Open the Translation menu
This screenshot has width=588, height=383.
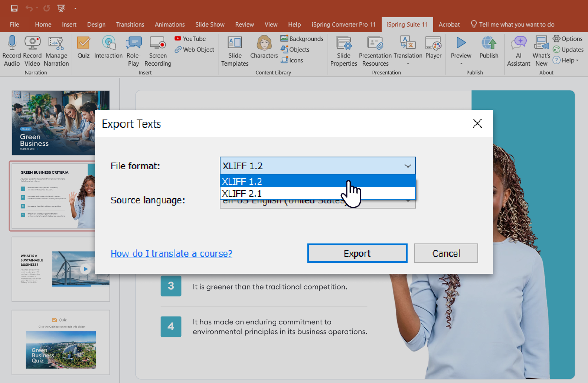pyautogui.click(x=408, y=50)
